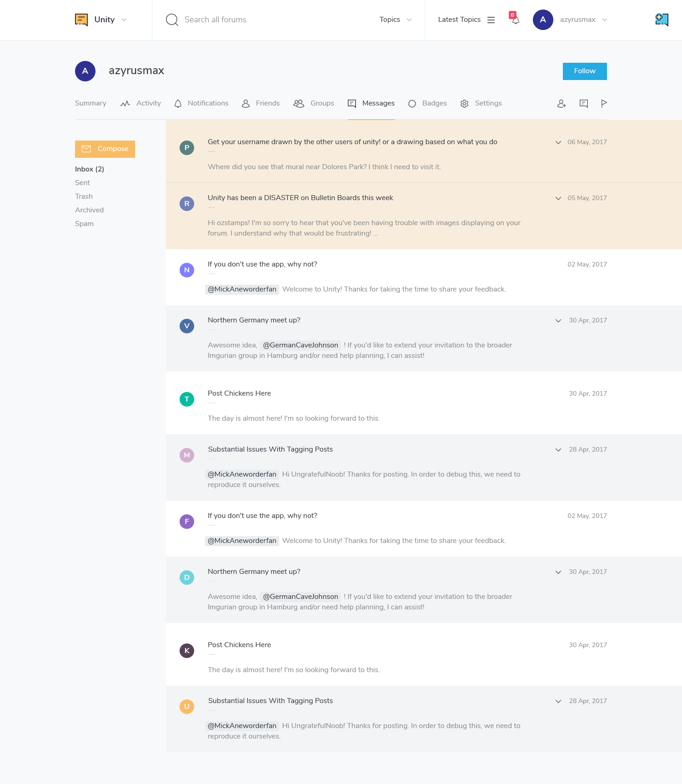Expand chevron on Northern Germany message from V
Viewport: 682px width, 784px height.
tap(558, 321)
